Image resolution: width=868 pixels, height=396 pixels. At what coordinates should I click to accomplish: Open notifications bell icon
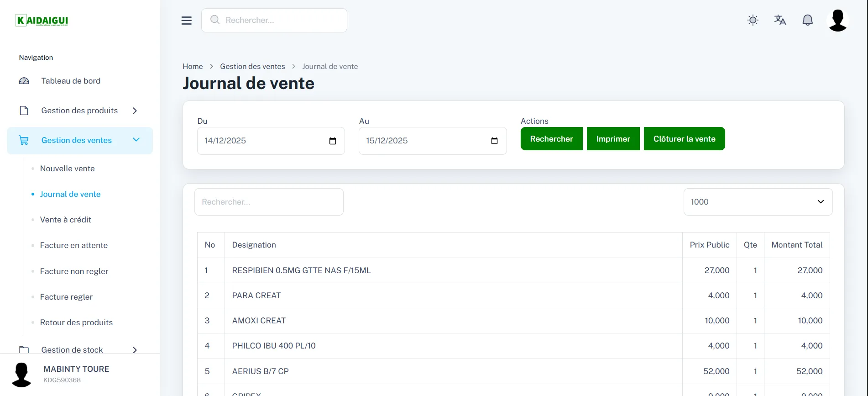pyautogui.click(x=808, y=20)
